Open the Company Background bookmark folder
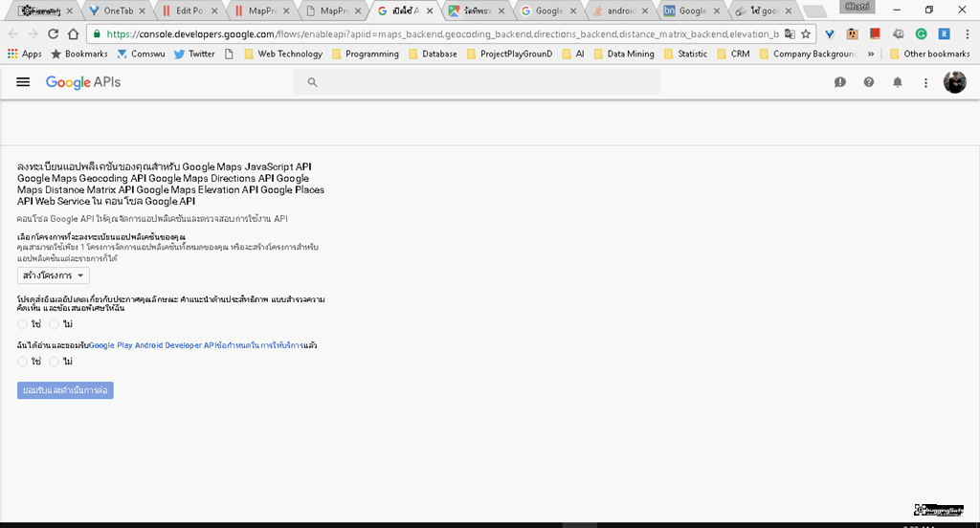 808,54
